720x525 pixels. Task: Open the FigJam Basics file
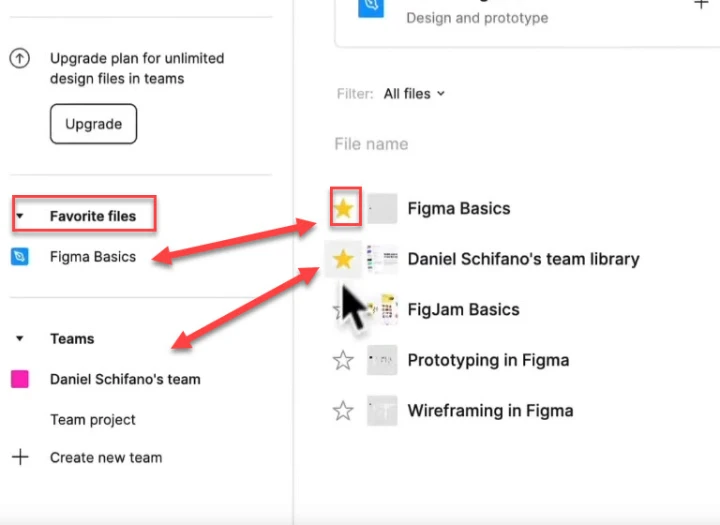[x=463, y=310]
